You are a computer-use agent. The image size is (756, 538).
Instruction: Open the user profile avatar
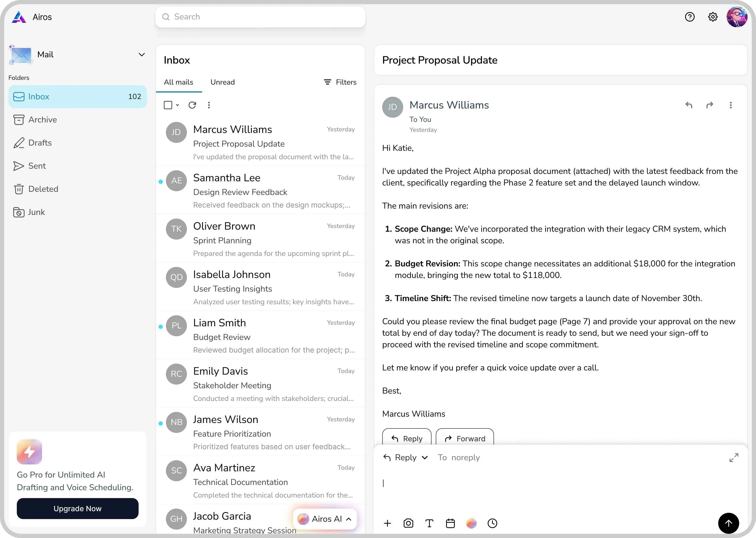(x=737, y=17)
